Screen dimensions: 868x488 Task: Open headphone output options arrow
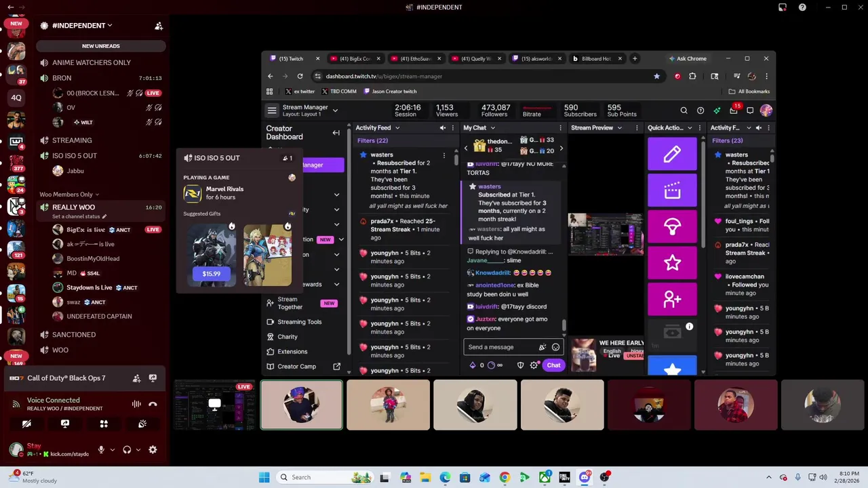(138, 449)
